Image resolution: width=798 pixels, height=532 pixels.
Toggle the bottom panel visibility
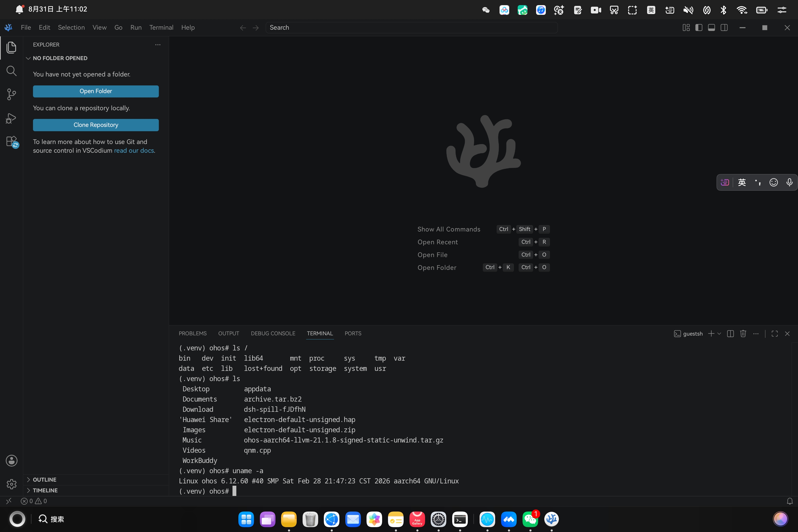click(712, 28)
